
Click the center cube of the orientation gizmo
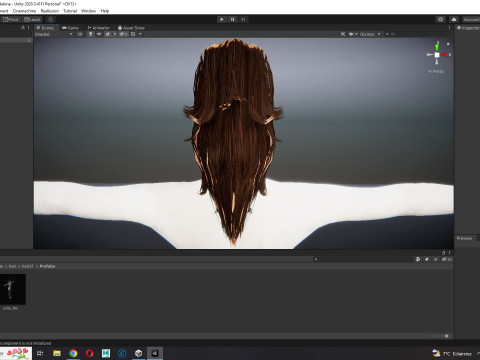pyautogui.click(x=437, y=55)
